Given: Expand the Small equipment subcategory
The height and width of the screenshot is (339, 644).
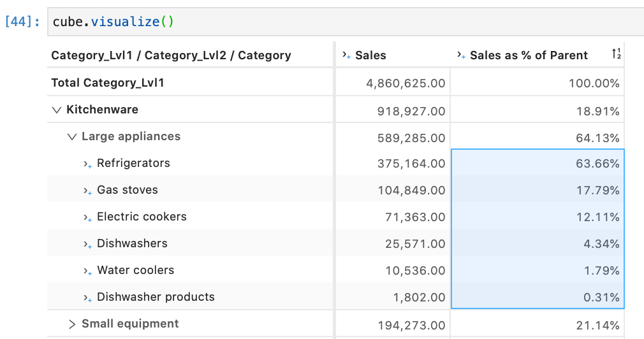Looking at the screenshot, I should click(72, 324).
